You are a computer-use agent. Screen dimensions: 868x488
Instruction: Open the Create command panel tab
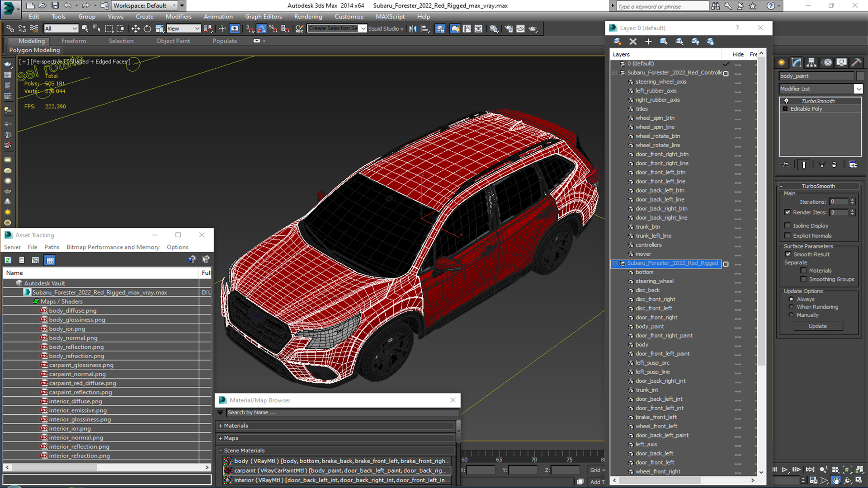click(782, 62)
